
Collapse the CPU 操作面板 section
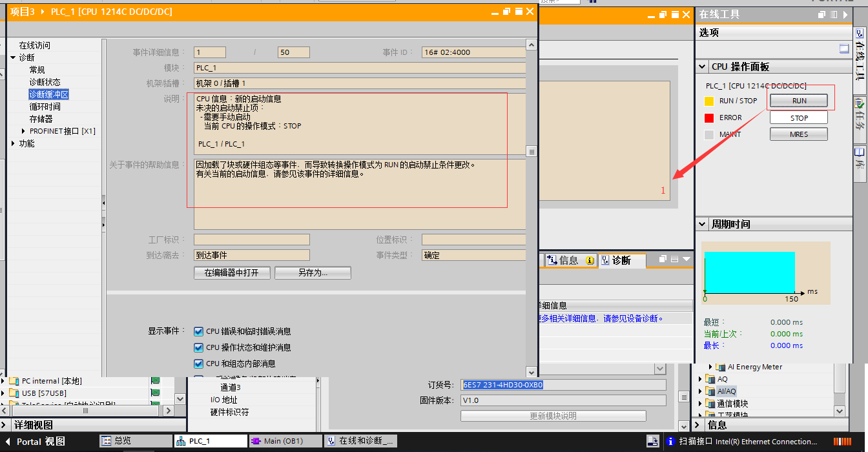tap(703, 67)
